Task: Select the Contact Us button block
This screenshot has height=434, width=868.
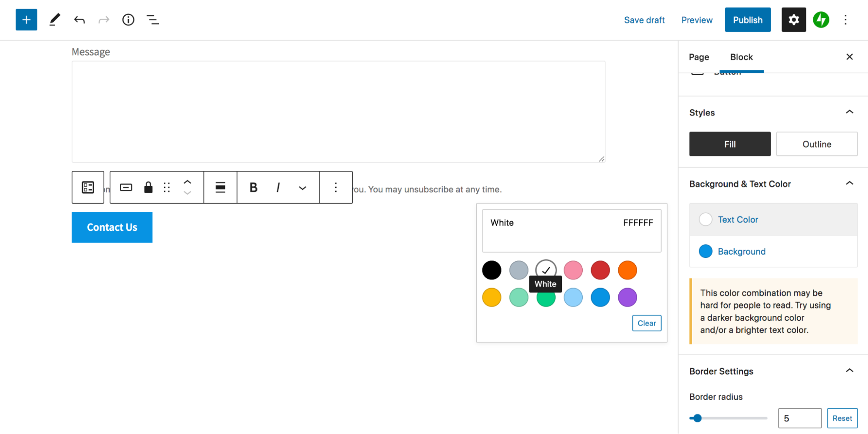Action: point(112,227)
